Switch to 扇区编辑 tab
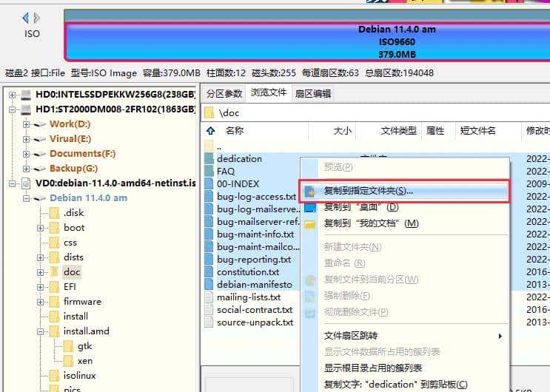 point(313,93)
